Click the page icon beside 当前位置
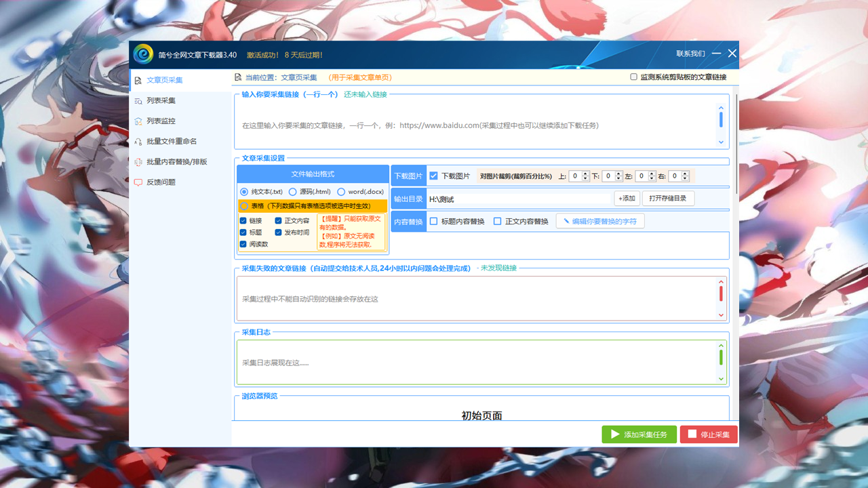The image size is (868, 488). (x=238, y=77)
